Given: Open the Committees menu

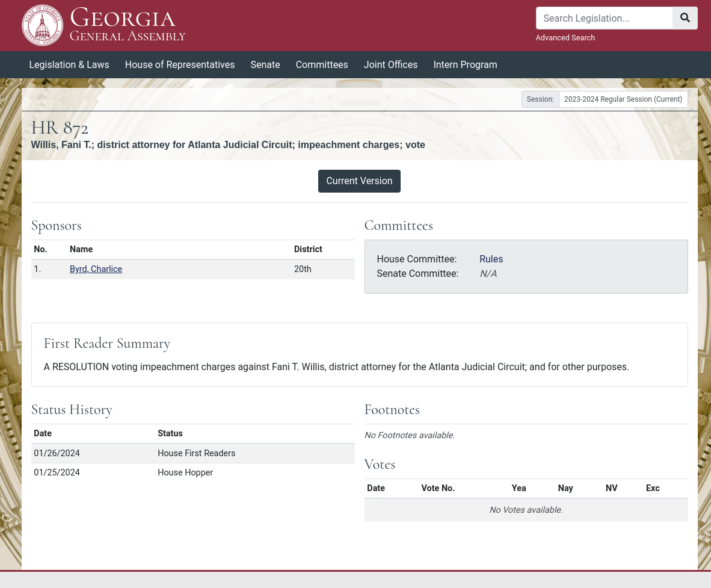Looking at the screenshot, I should pyautogui.click(x=322, y=65).
